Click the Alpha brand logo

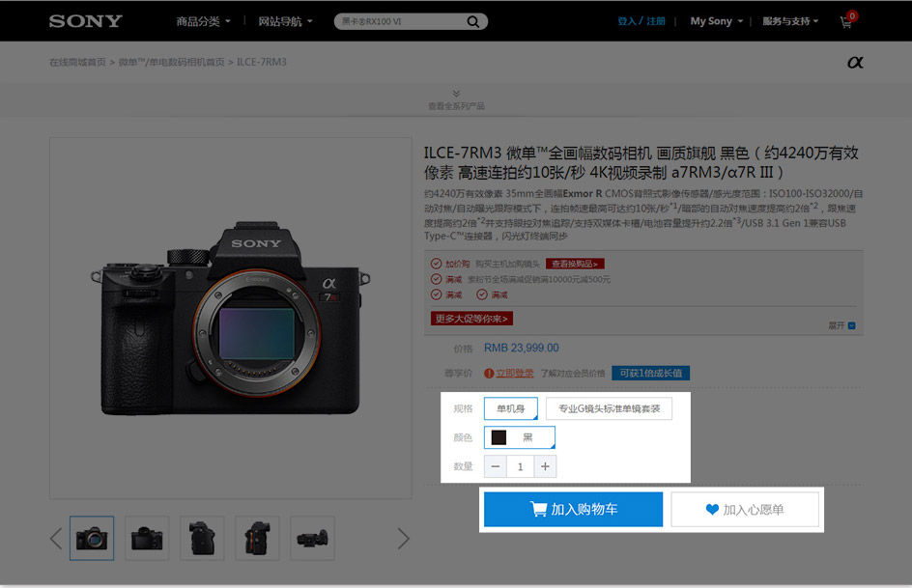click(x=855, y=62)
